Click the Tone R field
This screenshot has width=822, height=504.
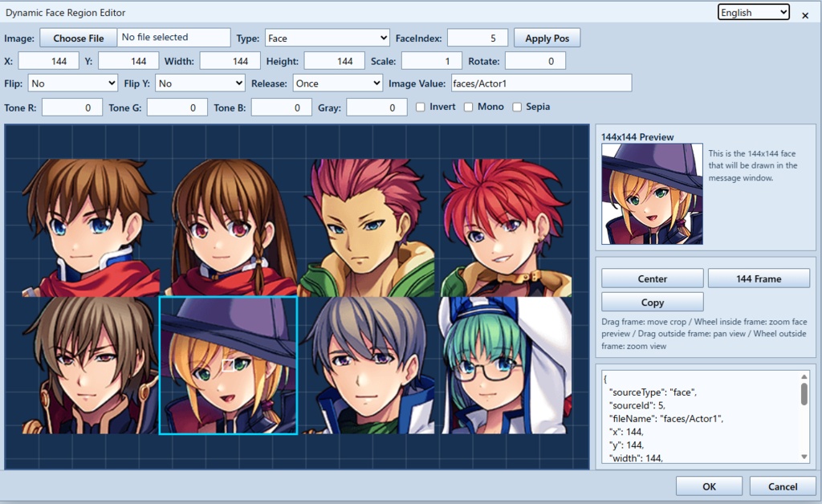click(71, 108)
